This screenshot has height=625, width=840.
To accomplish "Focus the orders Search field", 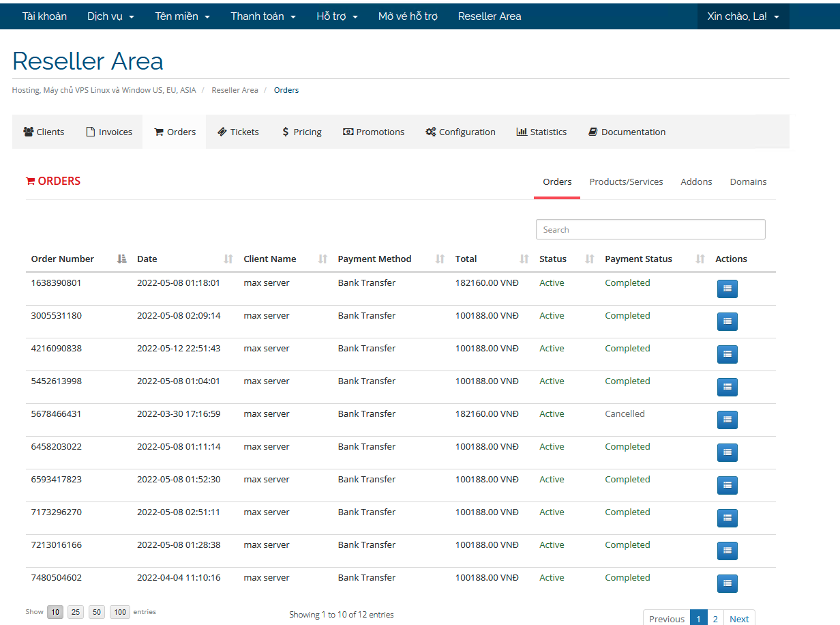I will point(650,230).
